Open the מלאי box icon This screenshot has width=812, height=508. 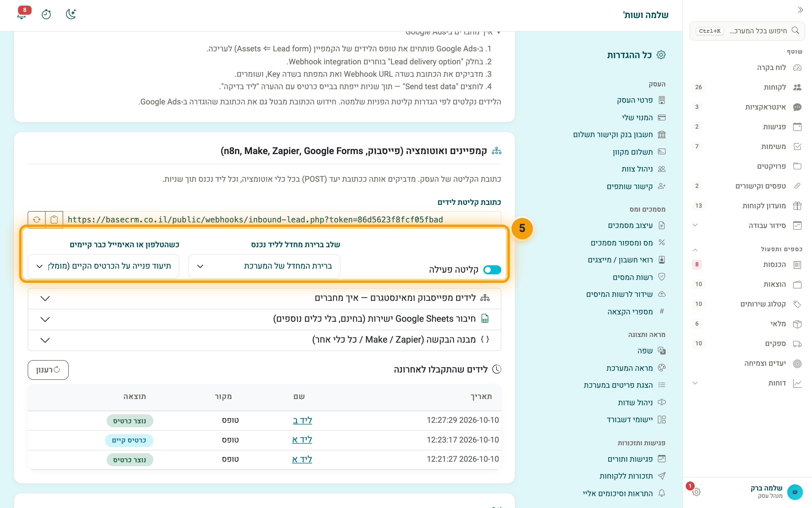coord(797,324)
